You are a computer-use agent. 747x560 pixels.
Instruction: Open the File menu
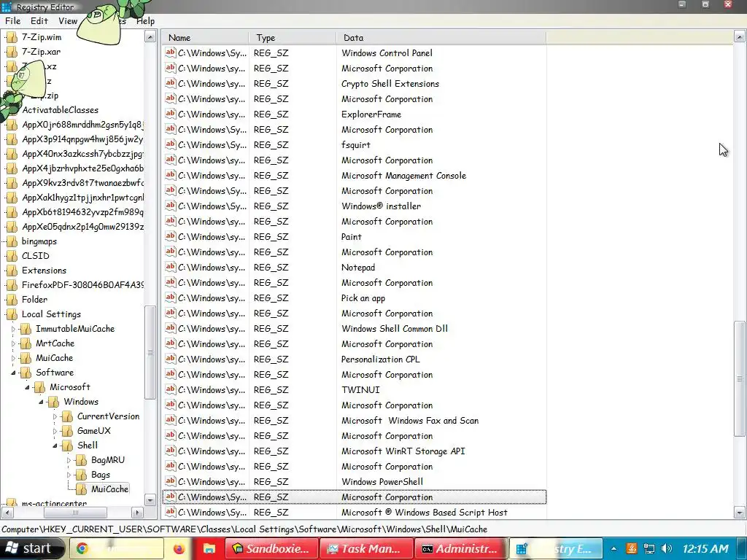[13, 21]
